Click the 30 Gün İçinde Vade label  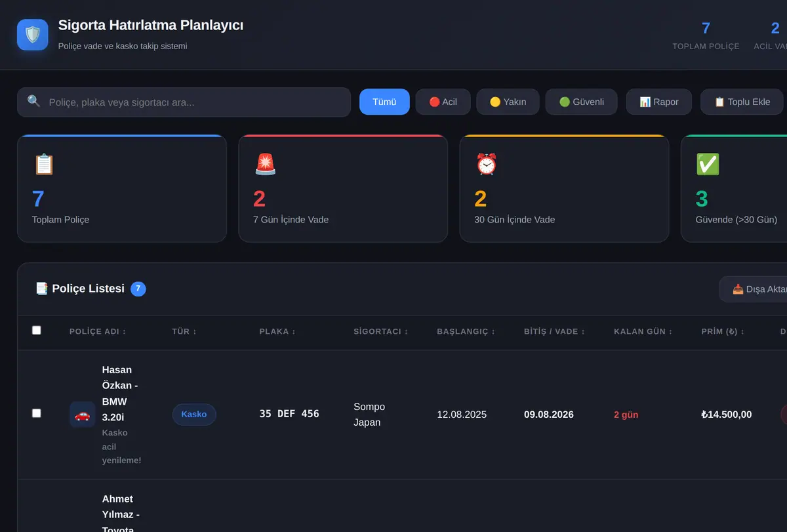pyautogui.click(x=515, y=220)
